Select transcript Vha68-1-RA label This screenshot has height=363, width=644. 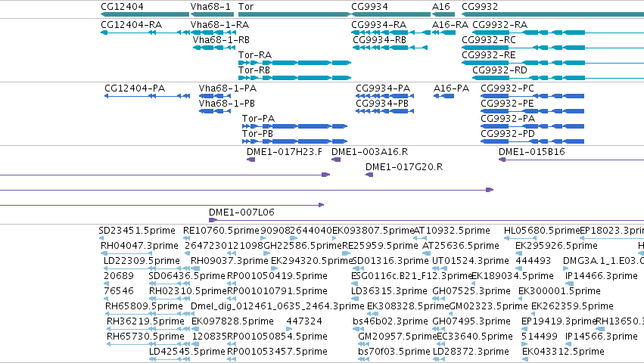click(x=219, y=25)
